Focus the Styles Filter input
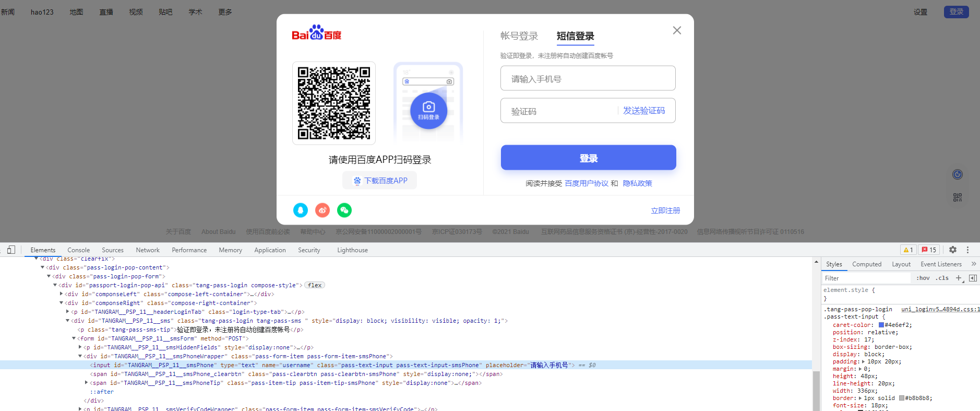This screenshot has width=980, height=411. 866,278
